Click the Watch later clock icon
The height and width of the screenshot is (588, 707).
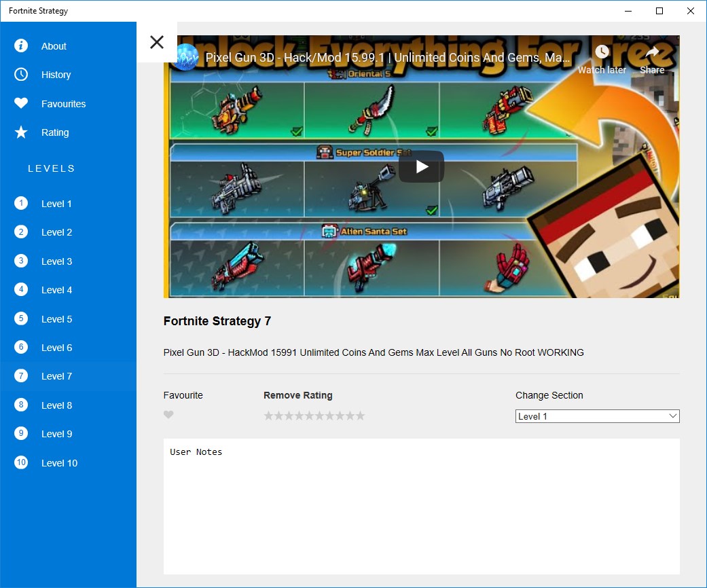(x=602, y=52)
